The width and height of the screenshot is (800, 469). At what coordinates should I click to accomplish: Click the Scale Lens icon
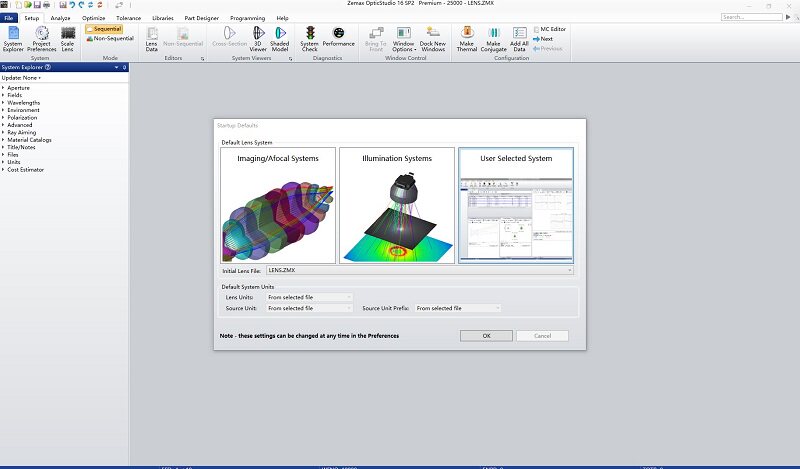(68, 39)
